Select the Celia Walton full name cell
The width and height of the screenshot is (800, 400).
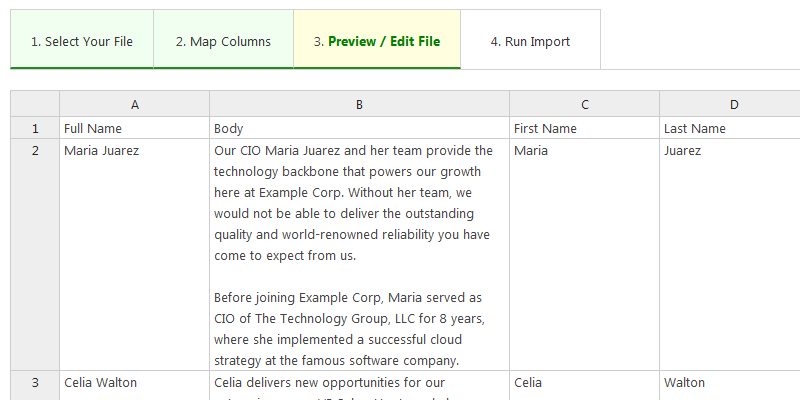[x=134, y=384]
